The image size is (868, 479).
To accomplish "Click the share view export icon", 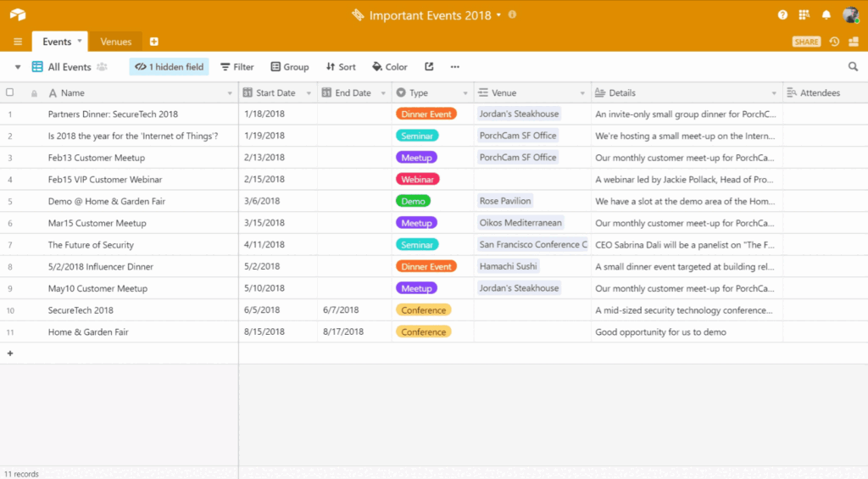I will [x=429, y=66].
